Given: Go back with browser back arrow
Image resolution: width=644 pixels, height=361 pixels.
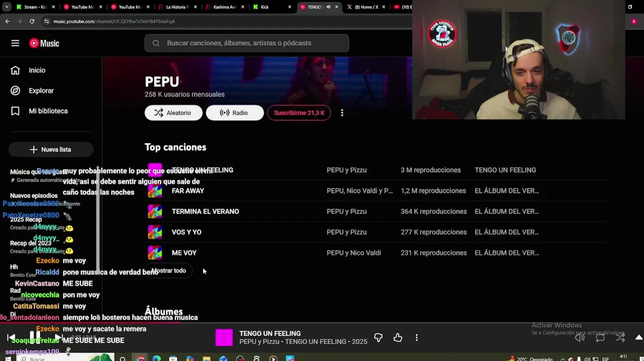Looking at the screenshot, I should (x=7, y=22).
